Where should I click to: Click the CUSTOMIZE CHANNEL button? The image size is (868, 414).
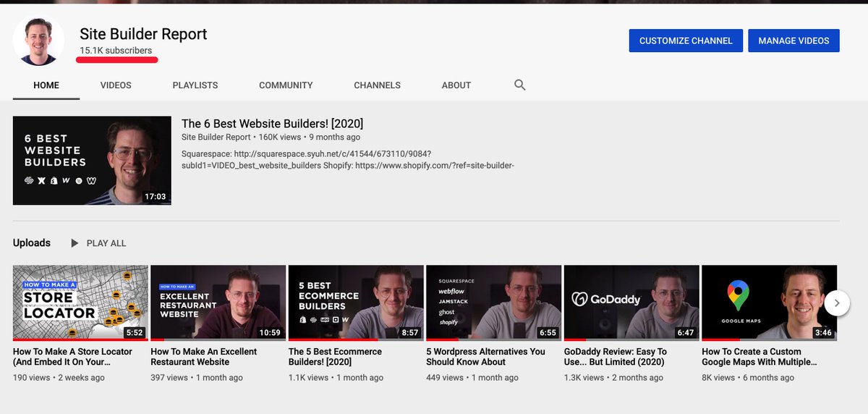(x=686, y=41)
